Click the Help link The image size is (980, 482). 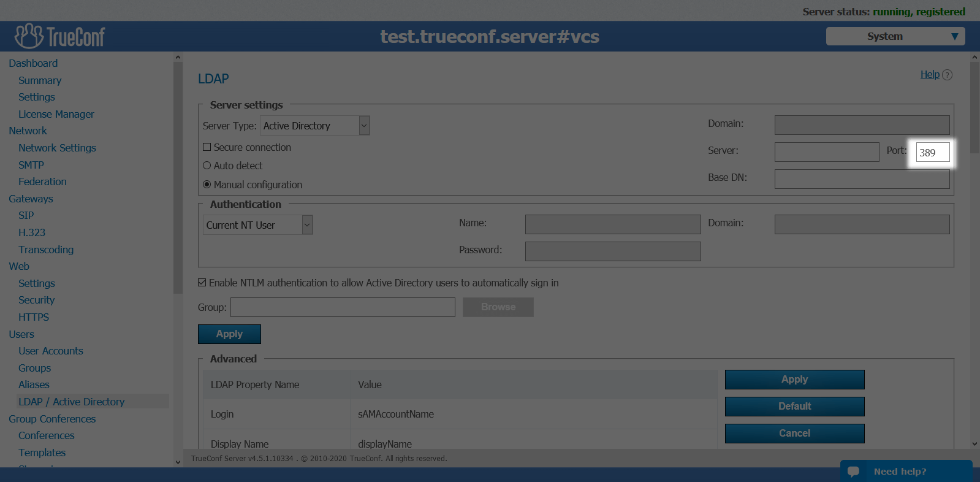(930, 74)
